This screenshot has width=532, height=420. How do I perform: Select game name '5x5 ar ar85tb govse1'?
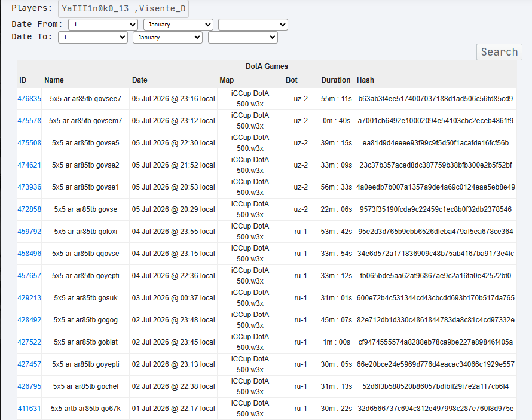[x=85, y=187]
